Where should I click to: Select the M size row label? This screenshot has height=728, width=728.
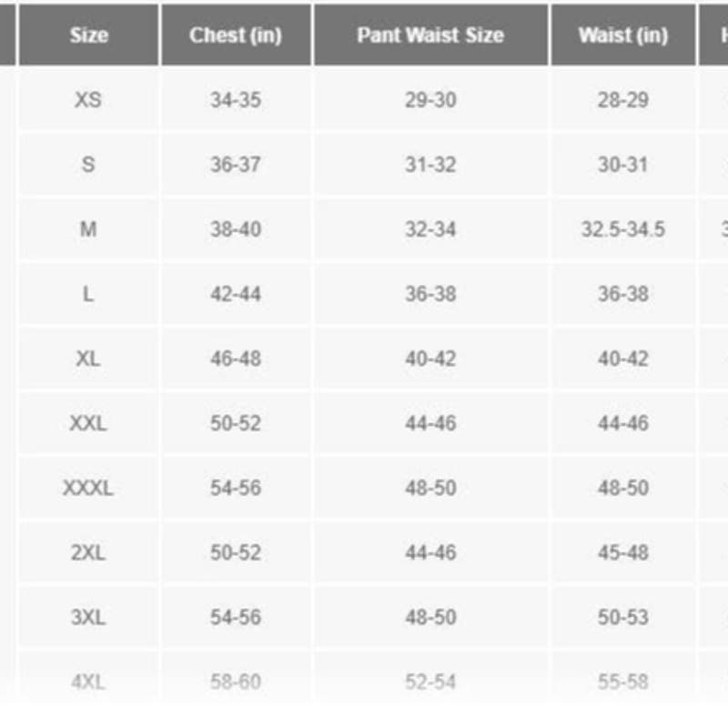[x=88, y=229]
